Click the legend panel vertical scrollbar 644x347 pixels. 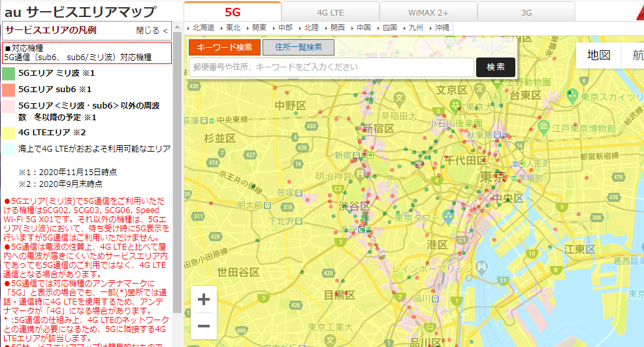click(x=177, y=173)
